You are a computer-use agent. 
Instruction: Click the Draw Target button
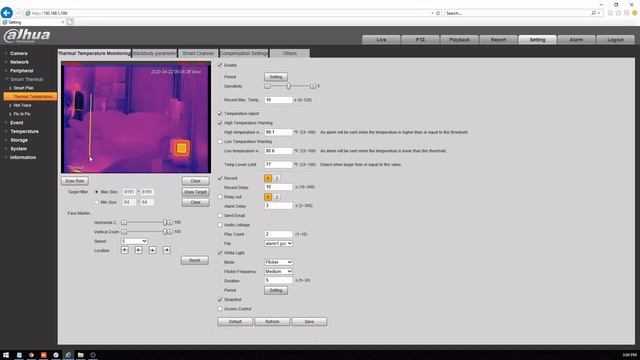click(x=195, y=192)
